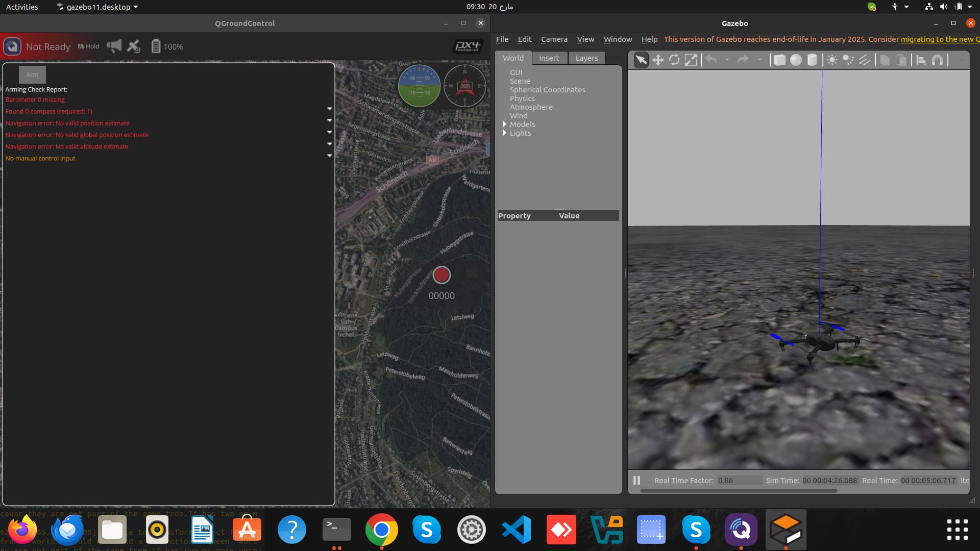Show applications grid in the dock

tap(957, 530)
